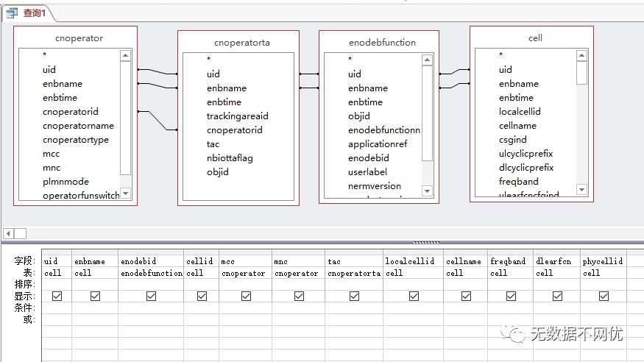Click phycellid field cell in design grid

[603, 261]
